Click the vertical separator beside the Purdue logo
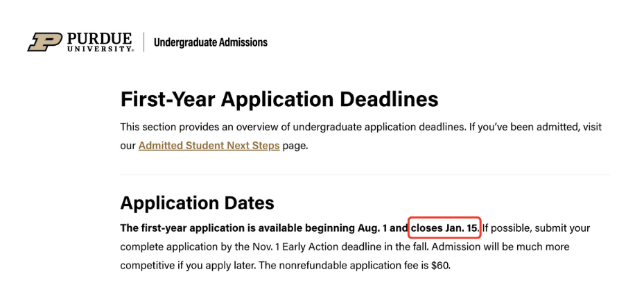 (x=144, y=42)
